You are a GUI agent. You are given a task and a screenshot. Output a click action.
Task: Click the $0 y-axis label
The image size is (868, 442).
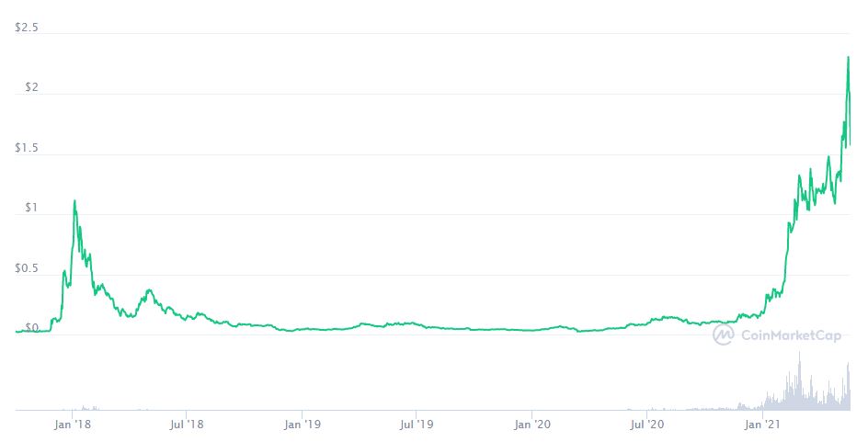32,328
